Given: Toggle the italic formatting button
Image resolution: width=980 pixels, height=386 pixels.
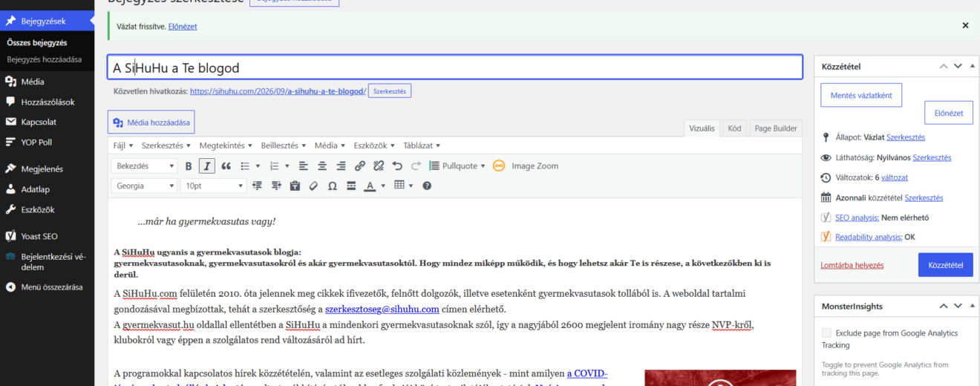Looking at the screenshot, I should [207, 166].
